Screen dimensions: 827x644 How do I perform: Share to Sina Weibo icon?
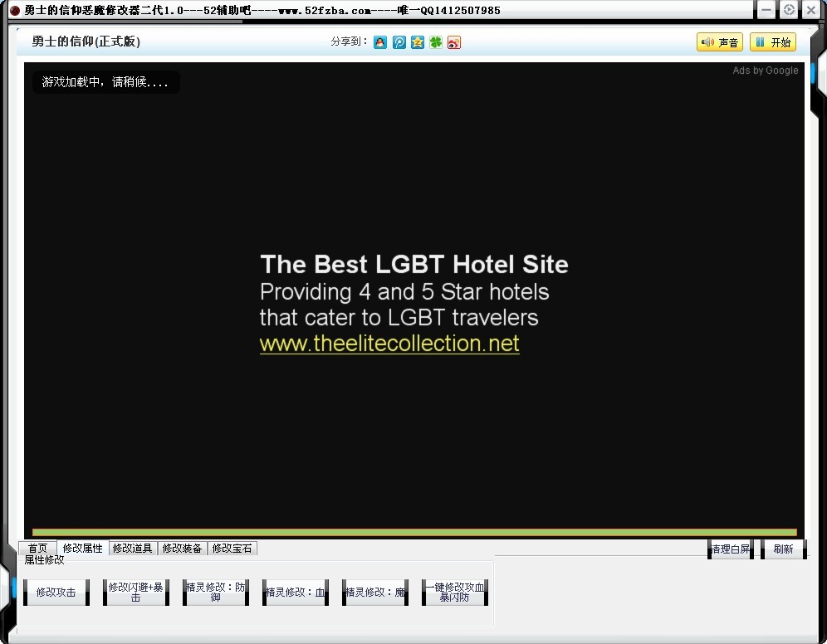tap(454, 42)
